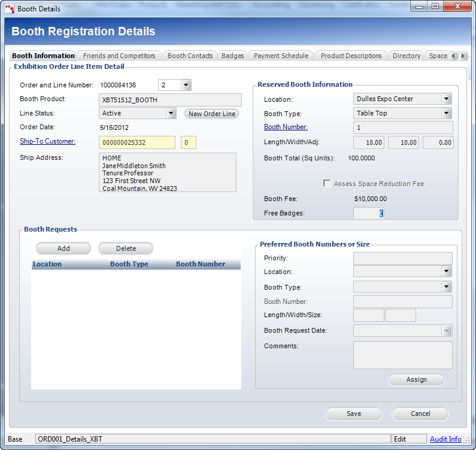Toggle Assess Space Reduction Fee checkbox
Screen dimensions: 476x450
click(x=327, y=184)
